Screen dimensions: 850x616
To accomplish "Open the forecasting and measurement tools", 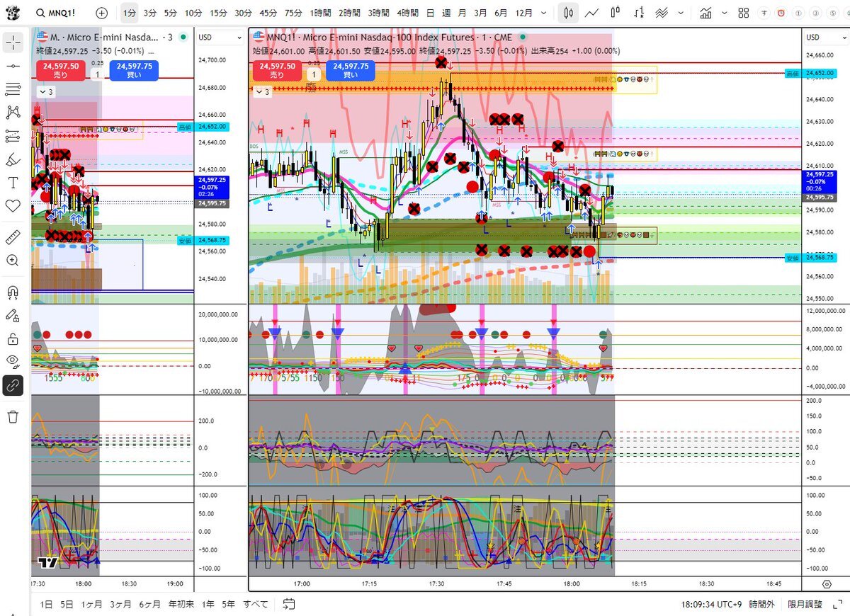I will (x=13, y=136).
